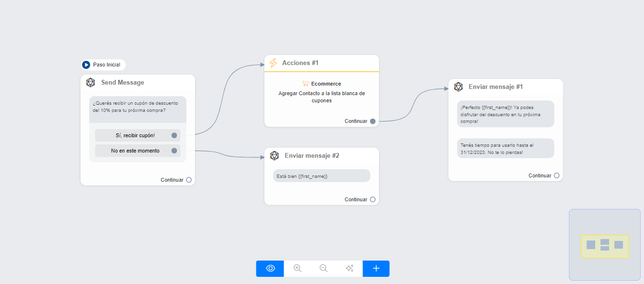The height and width of the screenshot is (284, 644).
Task: Click the Acciones #1 lightning bolt icon
Action: [x=273, y=63]
